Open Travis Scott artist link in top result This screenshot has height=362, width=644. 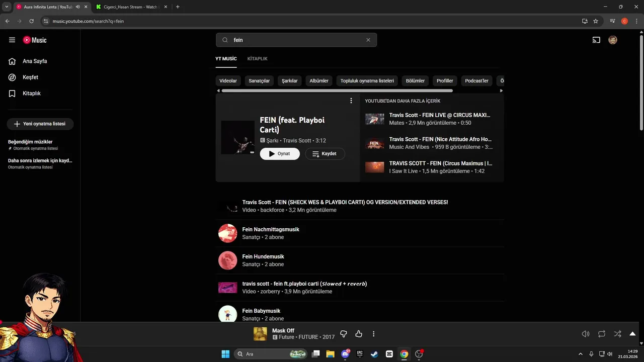pyautogui.click(x=297, y=141)
